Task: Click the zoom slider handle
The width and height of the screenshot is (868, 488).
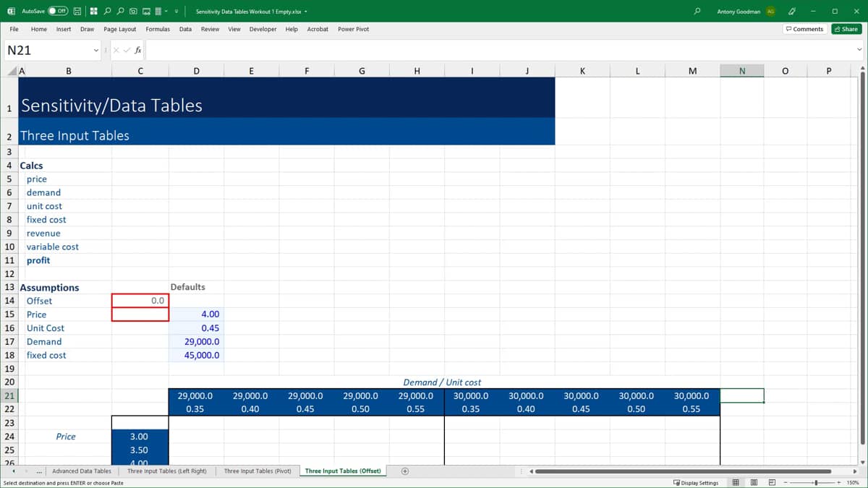Action: tap(816, 483)
